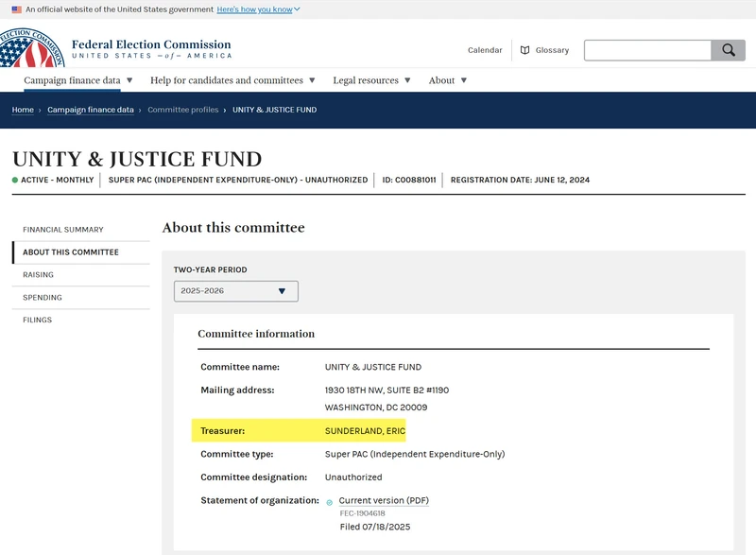Viewport: 756px width, 555px height.
Task: Click Campaign finance data breadcrumb link
Action: 91,110
